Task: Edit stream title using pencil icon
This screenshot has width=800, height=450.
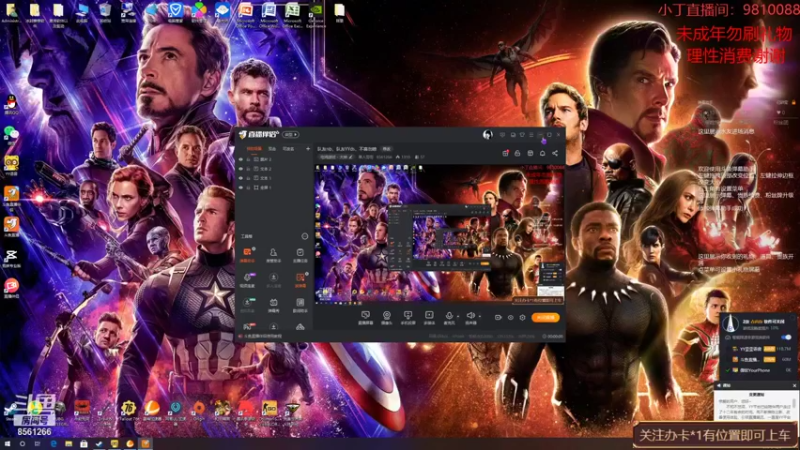Action: (351, 157)
